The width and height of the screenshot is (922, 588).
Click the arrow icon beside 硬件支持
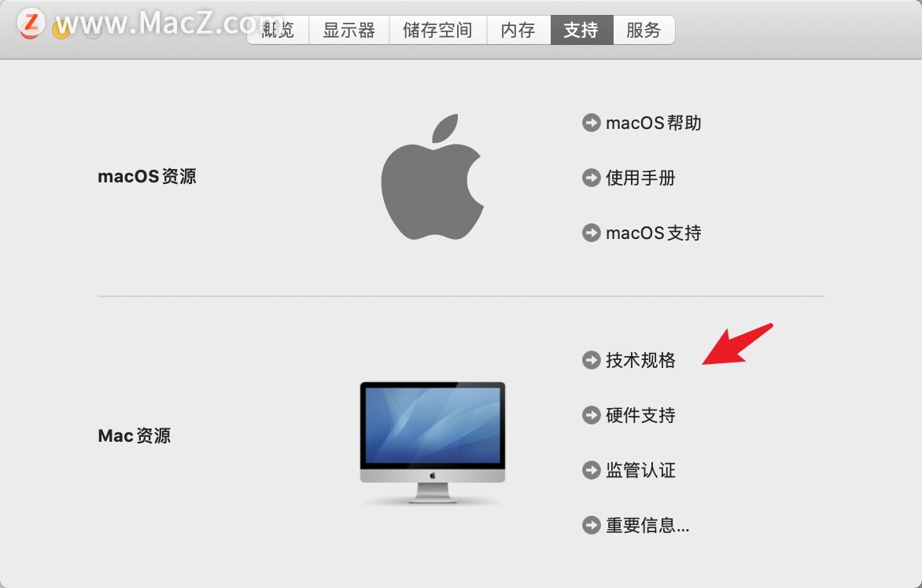pos(591,415)
